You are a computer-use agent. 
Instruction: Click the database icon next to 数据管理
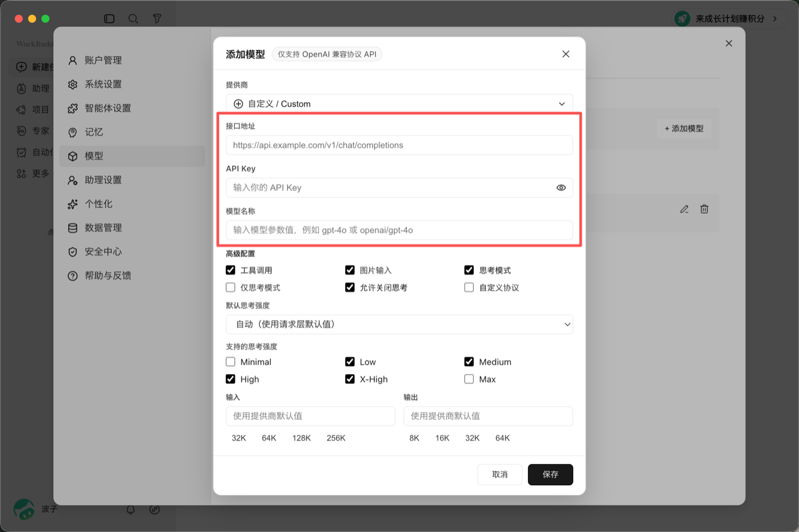click(x=73, y=228)
